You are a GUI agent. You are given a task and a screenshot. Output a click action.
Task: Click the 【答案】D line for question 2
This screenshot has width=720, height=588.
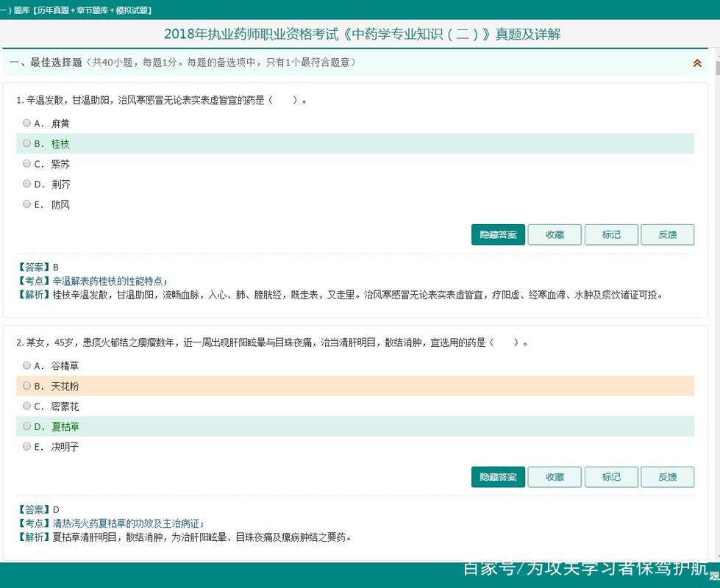(x=38, y=509)
